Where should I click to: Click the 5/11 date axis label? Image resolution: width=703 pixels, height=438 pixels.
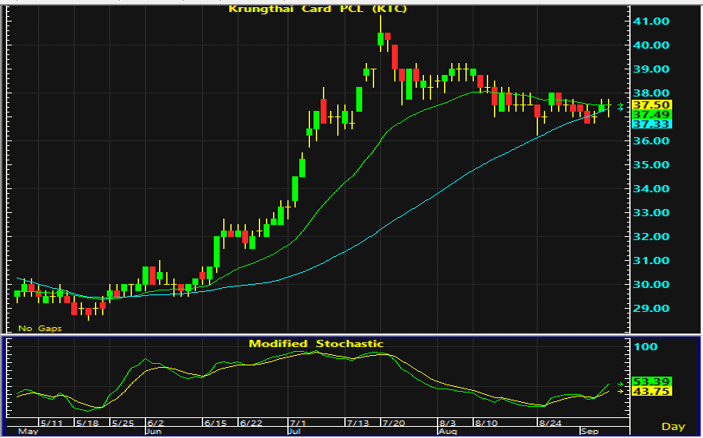click(x=51, y=423)
